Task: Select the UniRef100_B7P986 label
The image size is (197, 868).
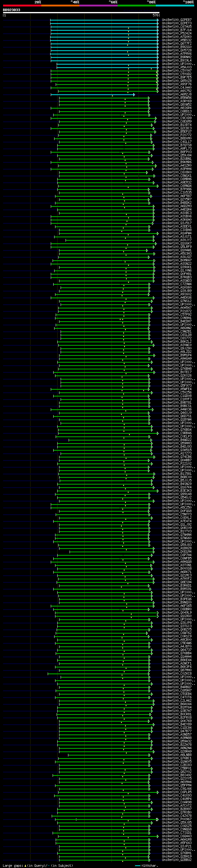Action: pos(176,189)
